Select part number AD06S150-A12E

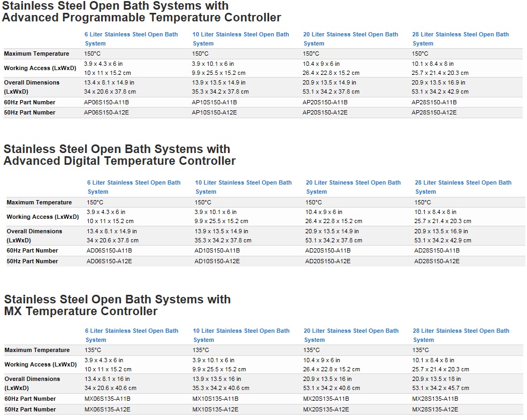(x=109, y=262)
